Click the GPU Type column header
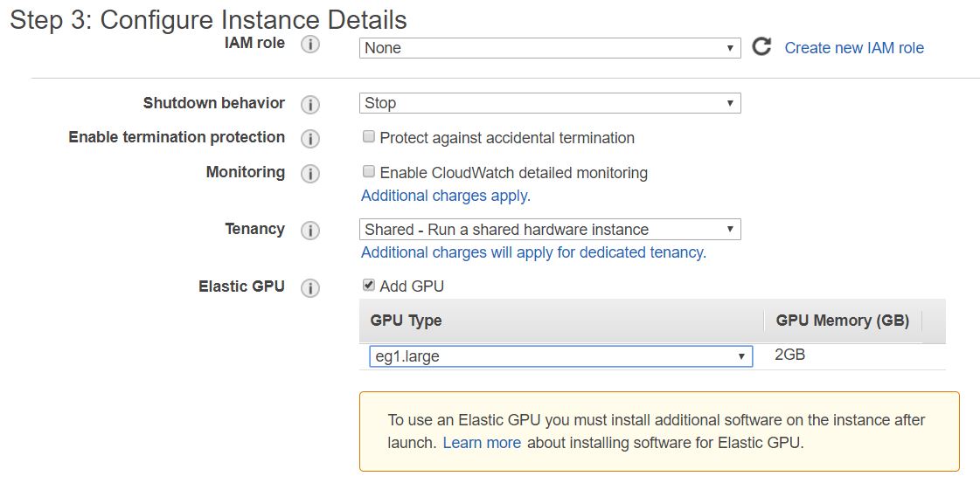Screen dimensions: 980x483 click(x=407, y=321)
